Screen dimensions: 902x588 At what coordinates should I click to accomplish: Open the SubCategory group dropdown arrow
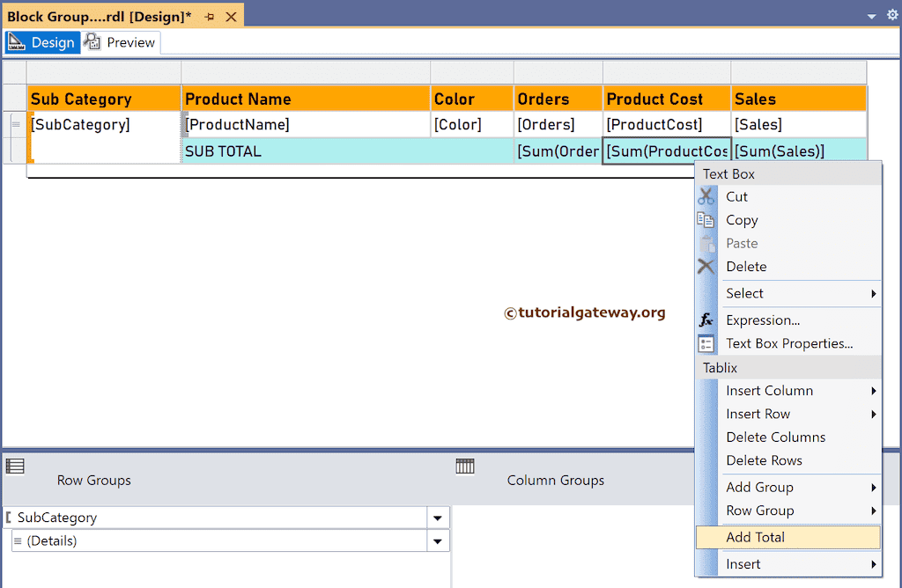point(438,518)
